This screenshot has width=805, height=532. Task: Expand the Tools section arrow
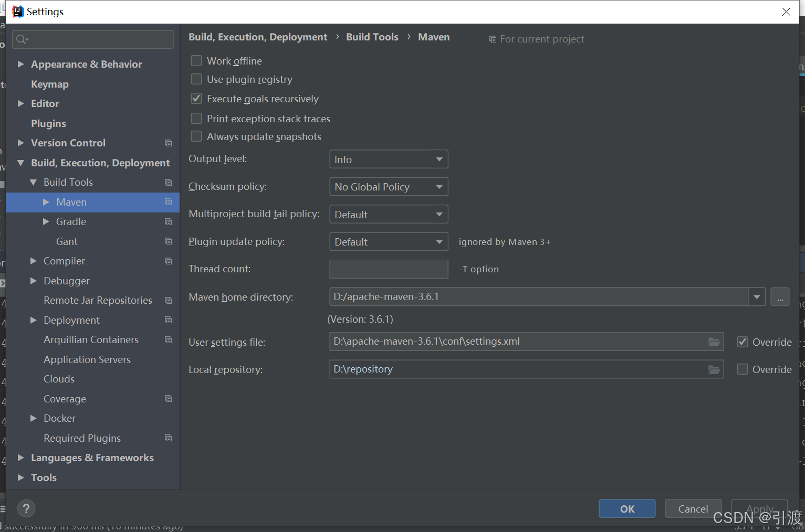click(21, 477)
